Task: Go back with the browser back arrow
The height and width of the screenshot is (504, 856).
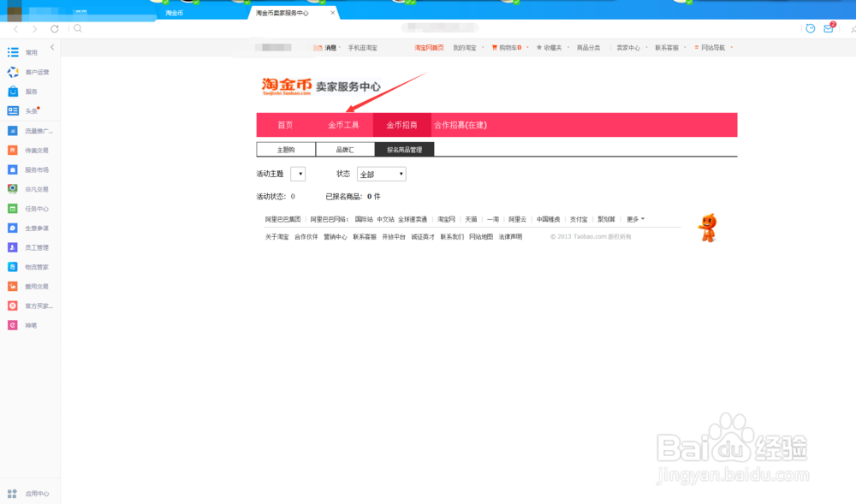Action: 15,29
